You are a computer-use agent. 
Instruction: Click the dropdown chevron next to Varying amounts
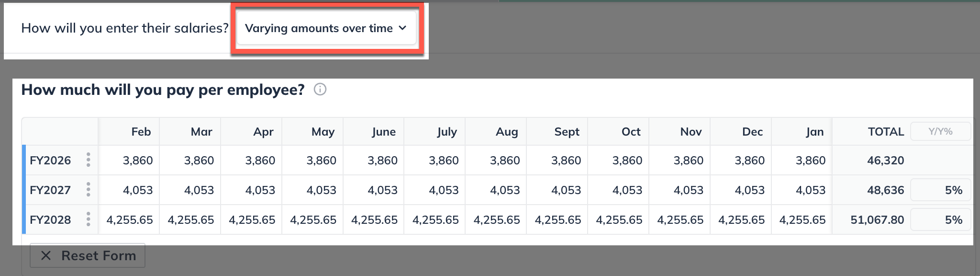click(x=402, y=28)
